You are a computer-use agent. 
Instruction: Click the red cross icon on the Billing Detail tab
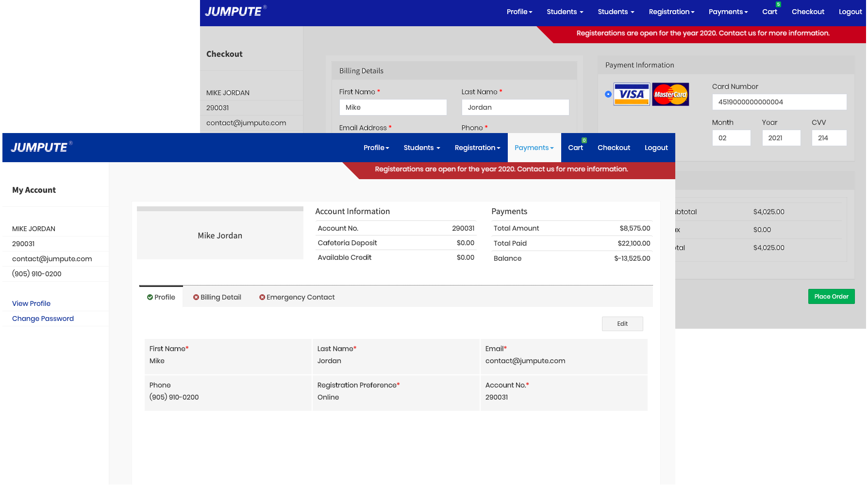pyautogui.click(x=196, y=297)
